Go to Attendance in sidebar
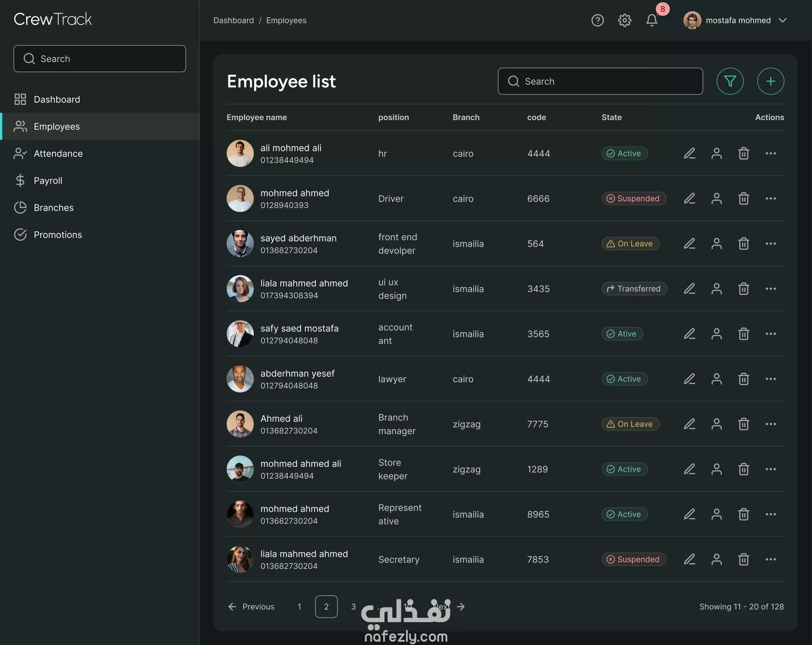 58,154
